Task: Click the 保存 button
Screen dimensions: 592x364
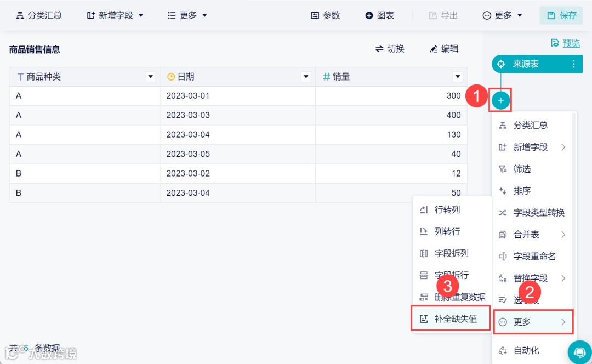Action: [x=561, y=15]
